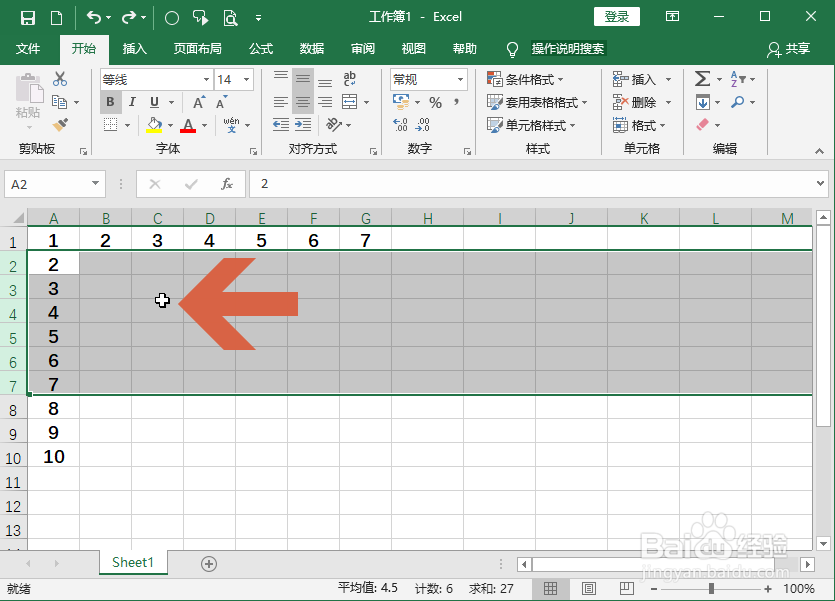The height and width of the screenshot is (601, 835).
Task: Open print preview from quick access toolbar
Action: pyautogui.click(x=230, y=18)
